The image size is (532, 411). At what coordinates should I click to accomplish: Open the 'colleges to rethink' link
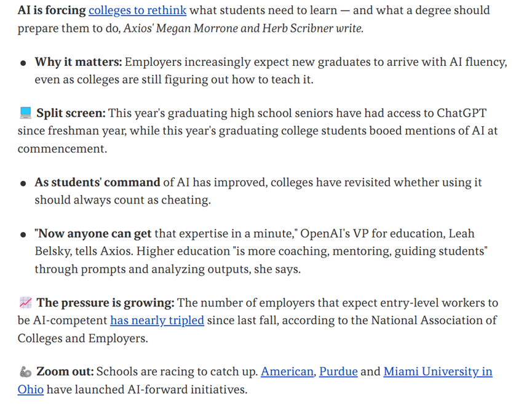click(x=137, y=10)
